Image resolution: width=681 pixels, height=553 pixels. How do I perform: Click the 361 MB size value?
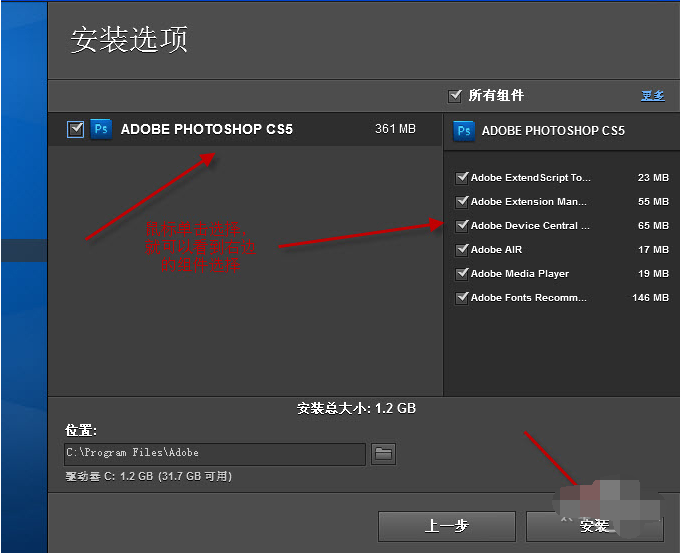[395, 129]
